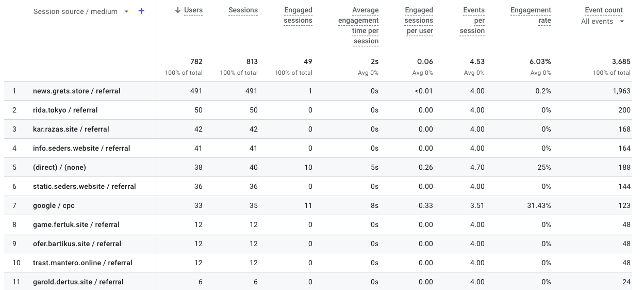Click the kar.razas.site / referral source

click(x=71, y=130)
